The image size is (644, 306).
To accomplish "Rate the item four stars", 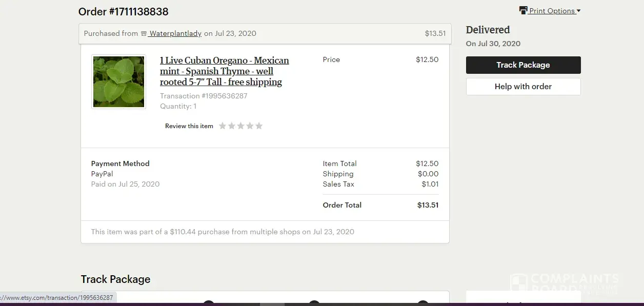I will (250, 126).
